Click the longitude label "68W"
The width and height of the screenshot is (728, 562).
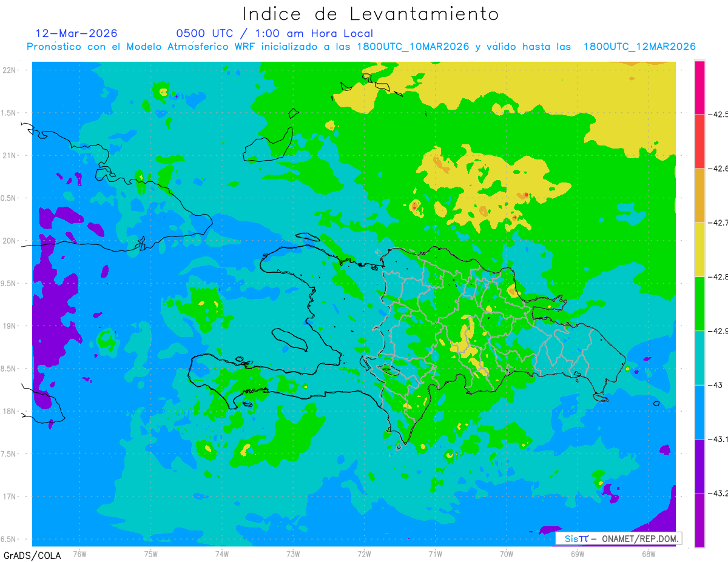coord(648,554)
